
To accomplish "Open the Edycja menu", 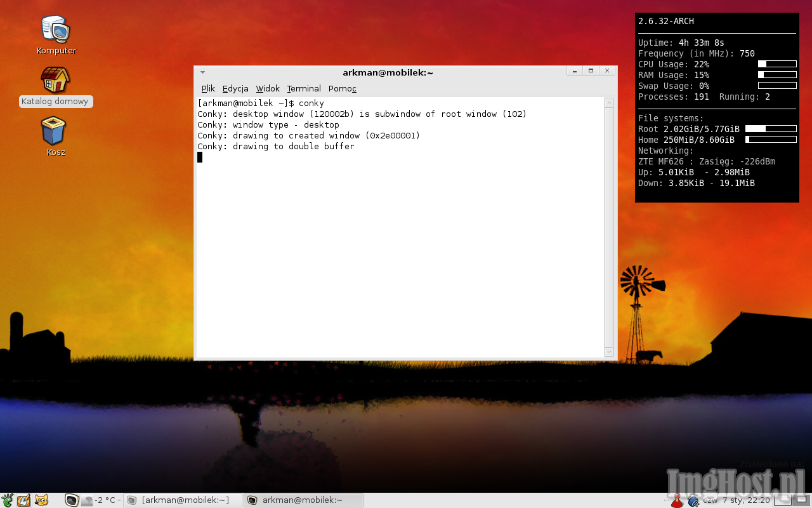I will (235, 89).
